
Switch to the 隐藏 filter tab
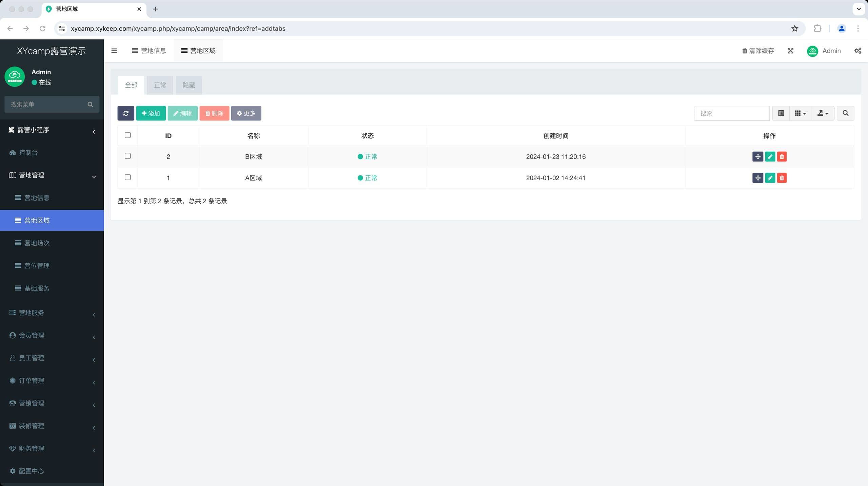point(189,85)
